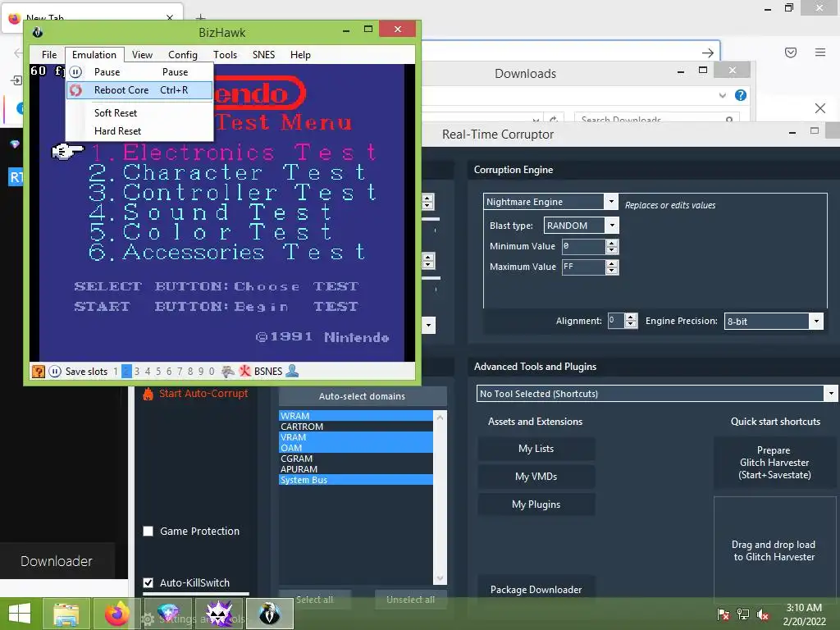This screenshot has width=840, height=630.
Task: Select WRAM in the domains list
Action: click(x=356, y=416)
